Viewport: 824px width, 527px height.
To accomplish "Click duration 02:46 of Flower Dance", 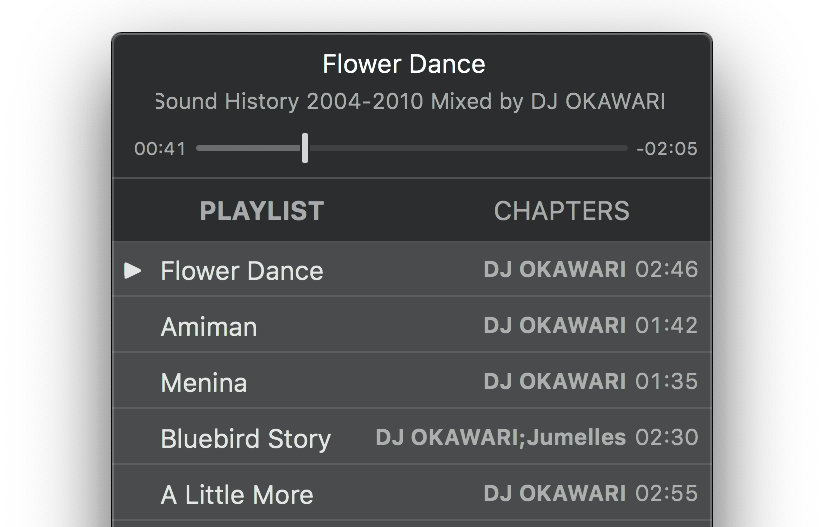I will pyautogui.click(x=666, y=270).
